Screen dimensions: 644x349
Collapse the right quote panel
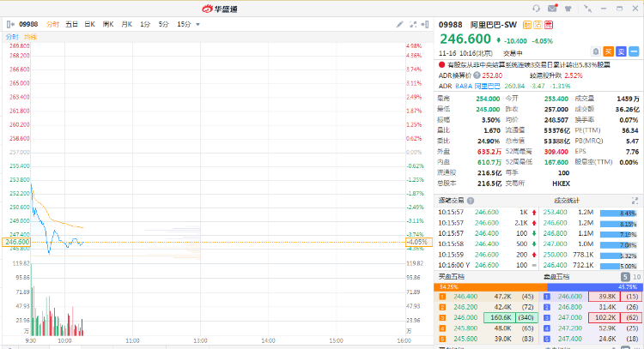click(x=425, y=25)
